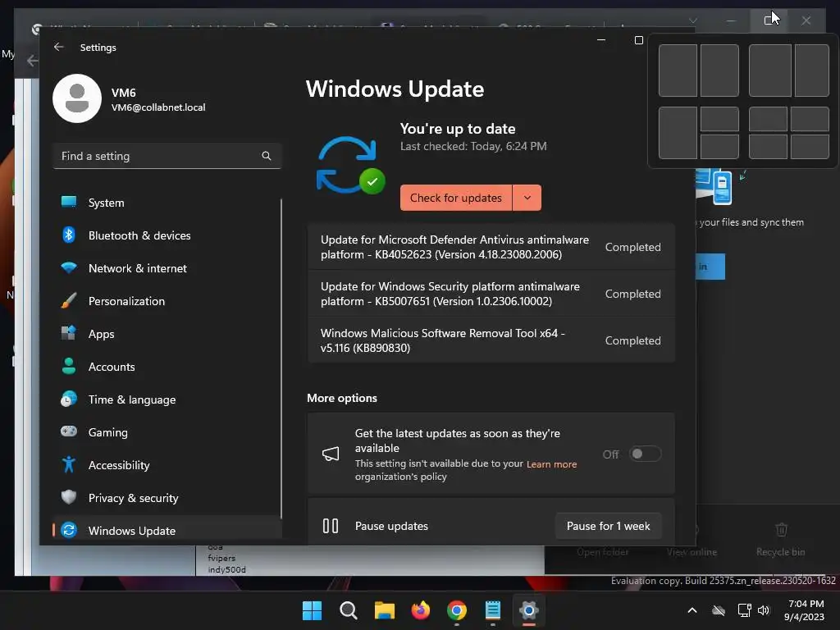840x630 pixels.
Task: Click VM6@collabnet.local account email
Action: click(158, 107)
